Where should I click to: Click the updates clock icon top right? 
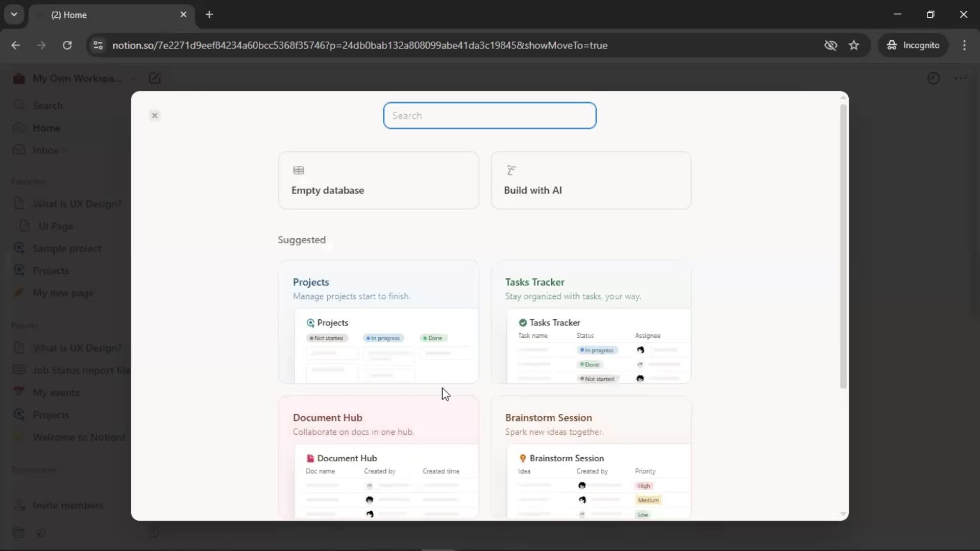[x=933, y=79]
